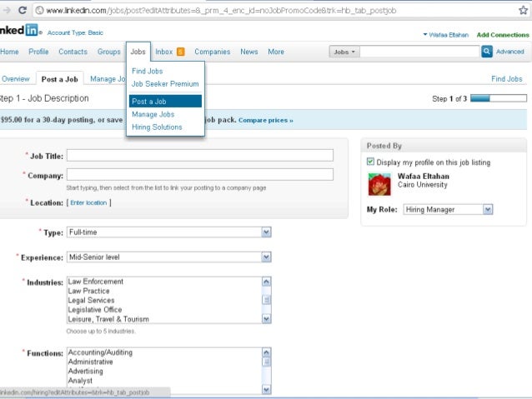Click the browser forward arrow
The width and height of the screenshot is (532, 399).
(7, 10)
